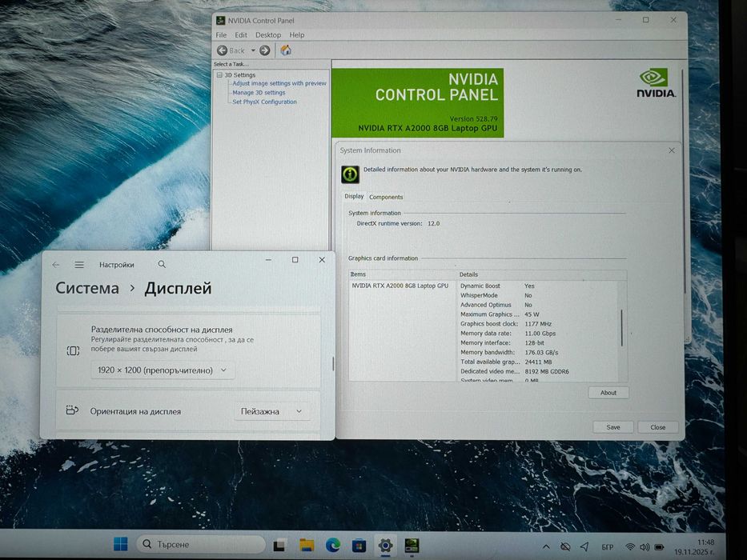
Task: Click the Details column header
Action: 542,274
